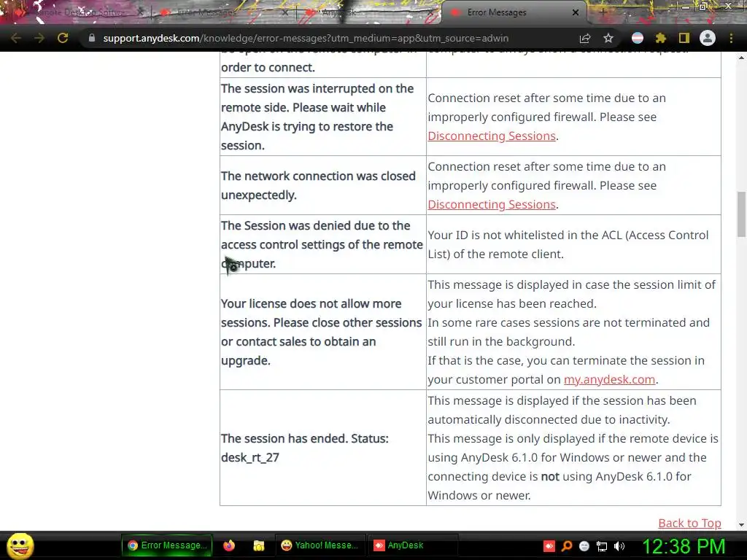Click the volume speaker tray icon
The height and width of the screenshot is (560, 747).
[x=619, y=546]
